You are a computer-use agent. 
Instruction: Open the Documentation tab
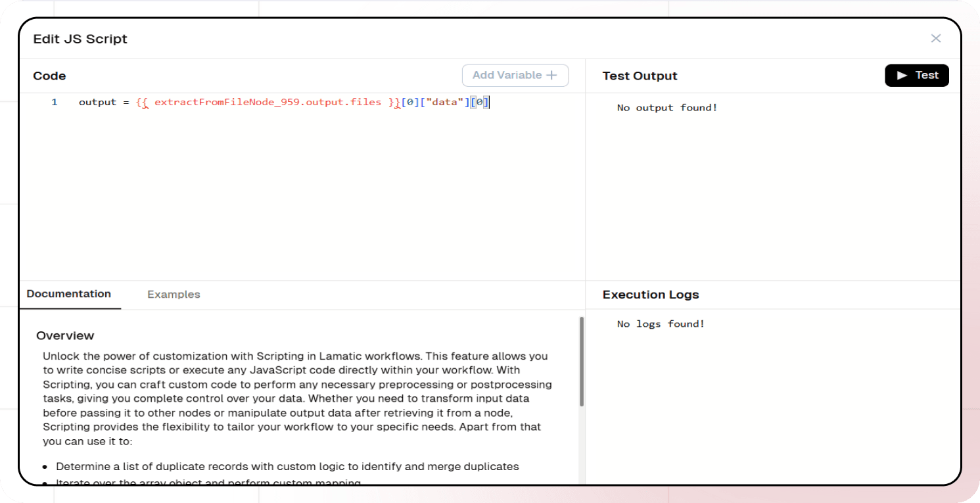click(x=69, y=294)
